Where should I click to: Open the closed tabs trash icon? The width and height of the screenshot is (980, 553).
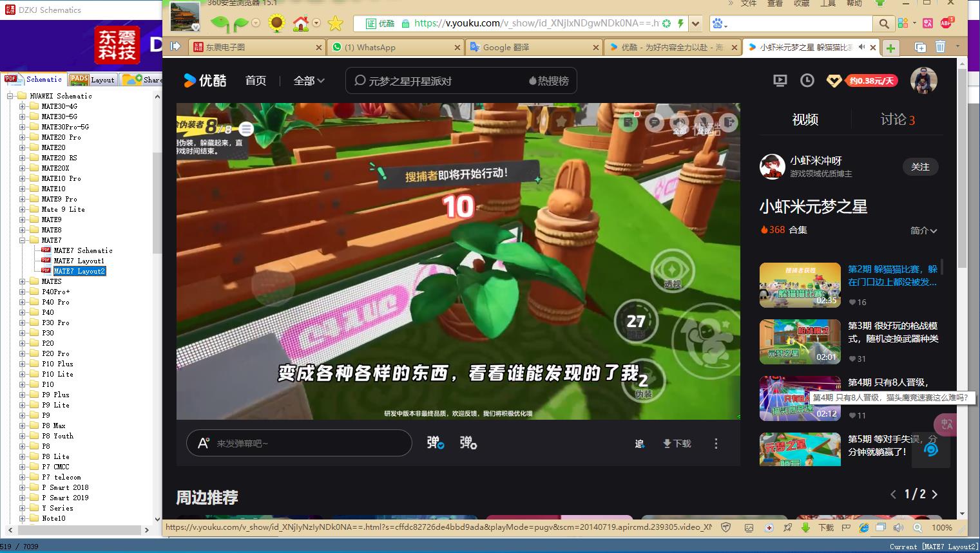point(940,47)
